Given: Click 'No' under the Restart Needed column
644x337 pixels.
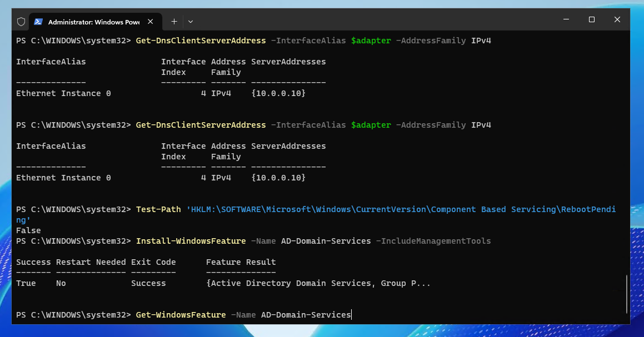Looking at the screenshot, I should [x=61, y=283].
